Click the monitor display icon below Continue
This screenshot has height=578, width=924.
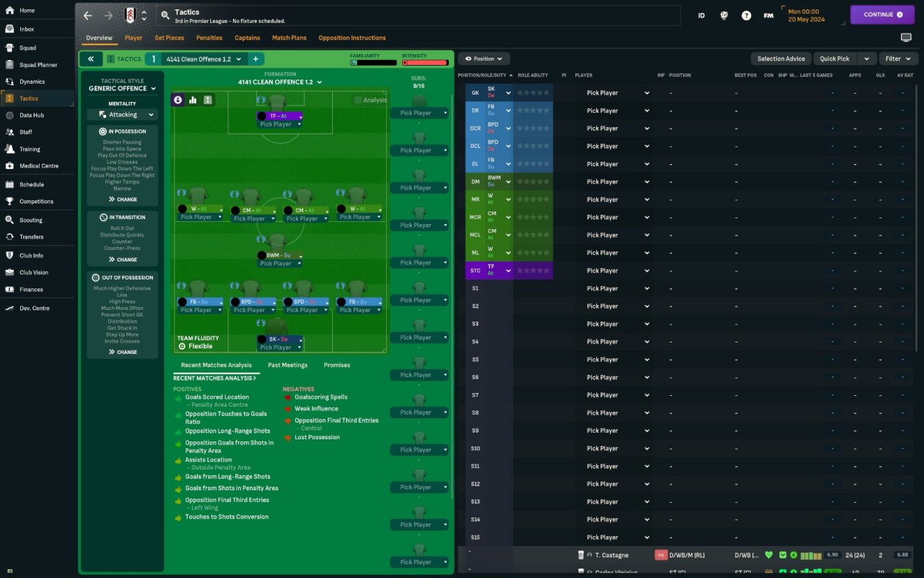906,38
